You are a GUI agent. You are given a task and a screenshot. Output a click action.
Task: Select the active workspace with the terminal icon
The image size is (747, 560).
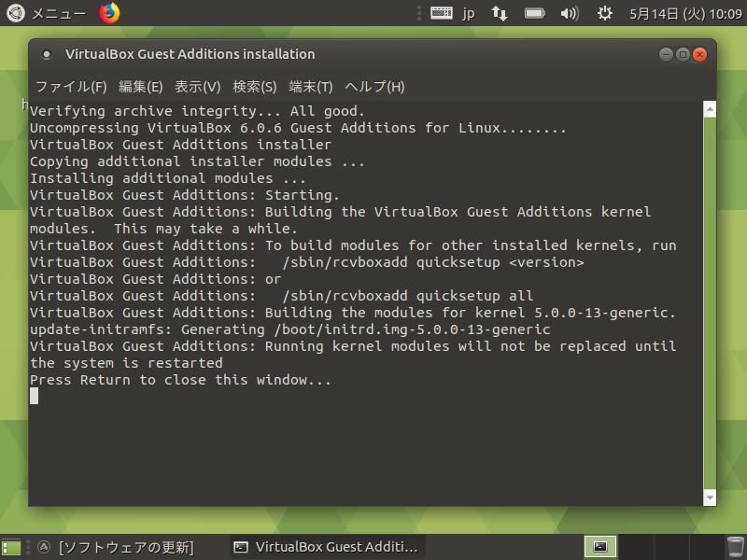(600, 547)
